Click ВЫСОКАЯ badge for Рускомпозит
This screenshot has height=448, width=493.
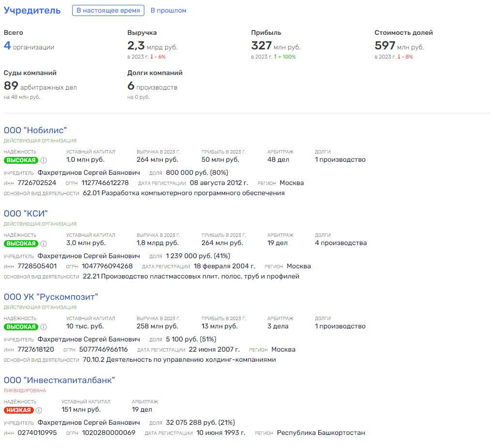(21, 327)
